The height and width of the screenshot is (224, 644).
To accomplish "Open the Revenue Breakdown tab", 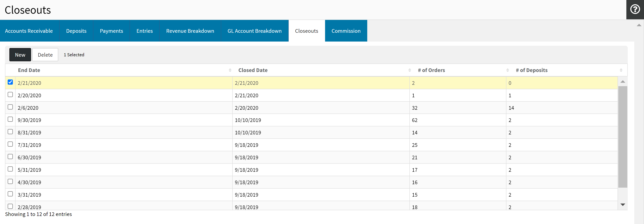I will (190, 31).
